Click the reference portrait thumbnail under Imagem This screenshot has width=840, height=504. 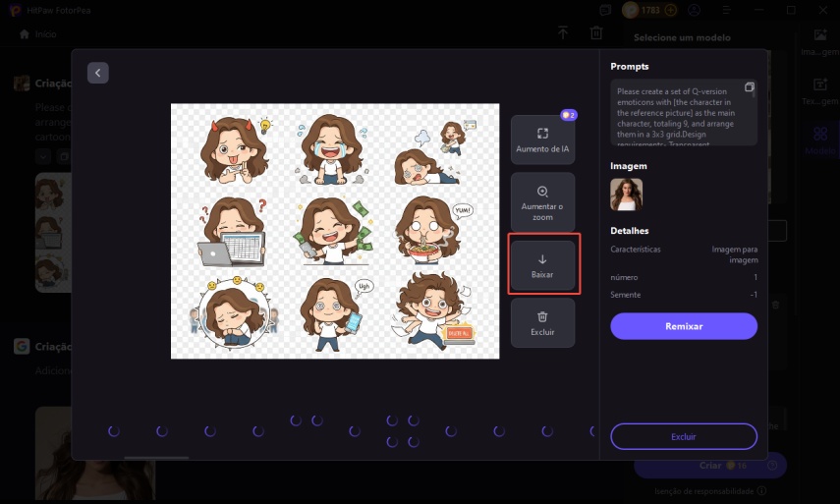626,195
